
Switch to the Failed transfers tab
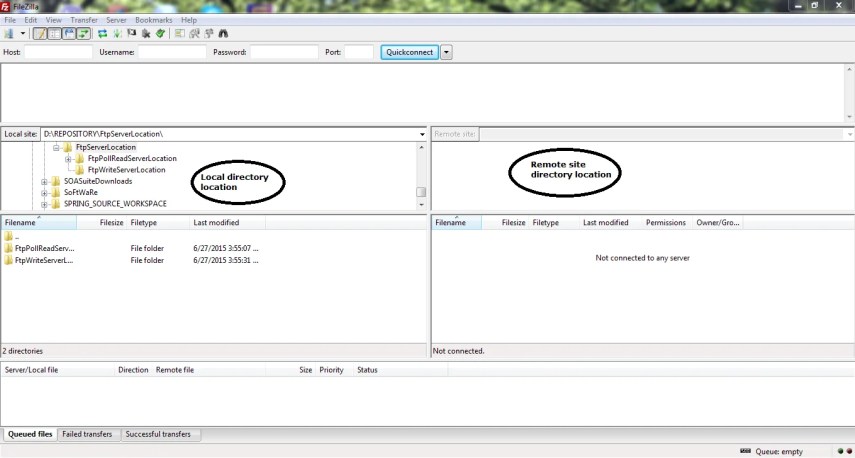pos(87,435)
